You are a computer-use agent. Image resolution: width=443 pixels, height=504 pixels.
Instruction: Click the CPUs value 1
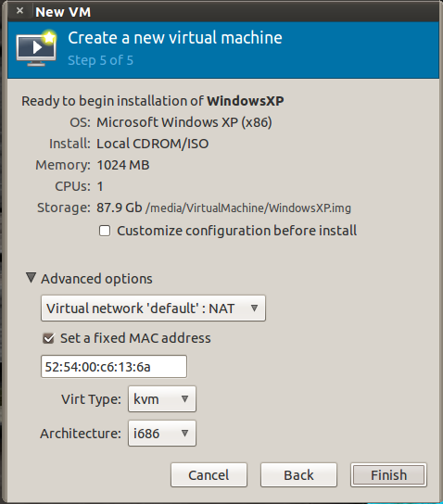point(100,186)
